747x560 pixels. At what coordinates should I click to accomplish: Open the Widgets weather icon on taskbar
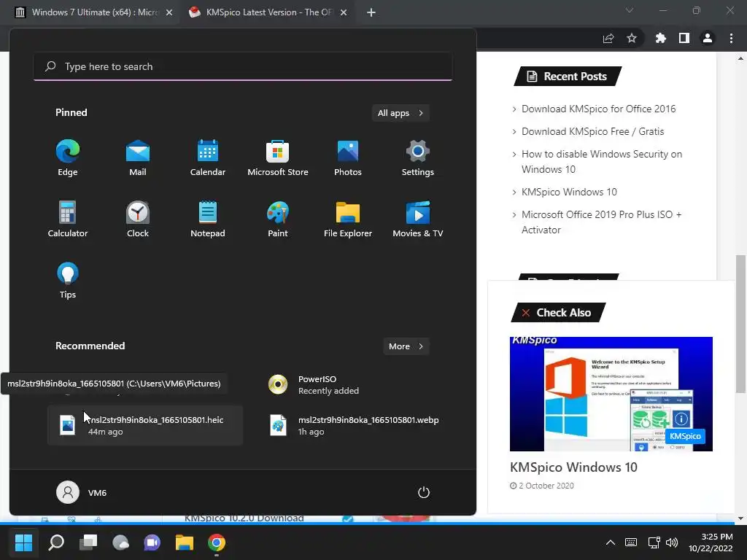(x=120, y=542)
